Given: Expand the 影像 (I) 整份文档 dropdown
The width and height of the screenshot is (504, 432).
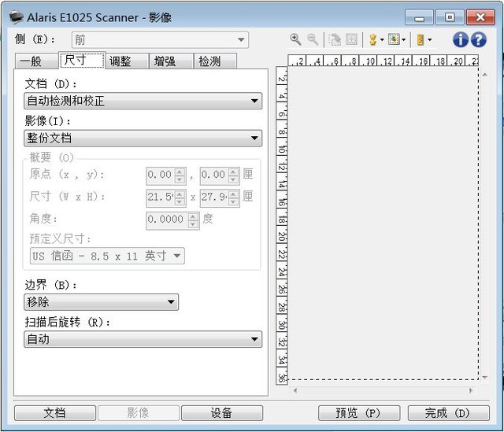Looking at the screenshot, I should pos(143,138).
